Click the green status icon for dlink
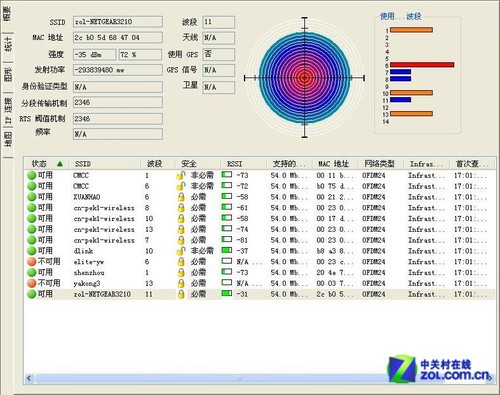Viewport: 500px width, 395px height. point(32,251)
